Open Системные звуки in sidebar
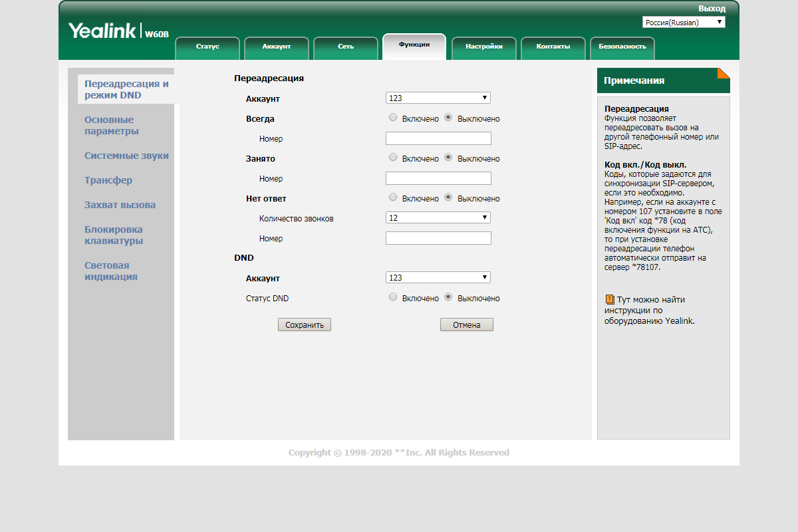 click(126, 156)
